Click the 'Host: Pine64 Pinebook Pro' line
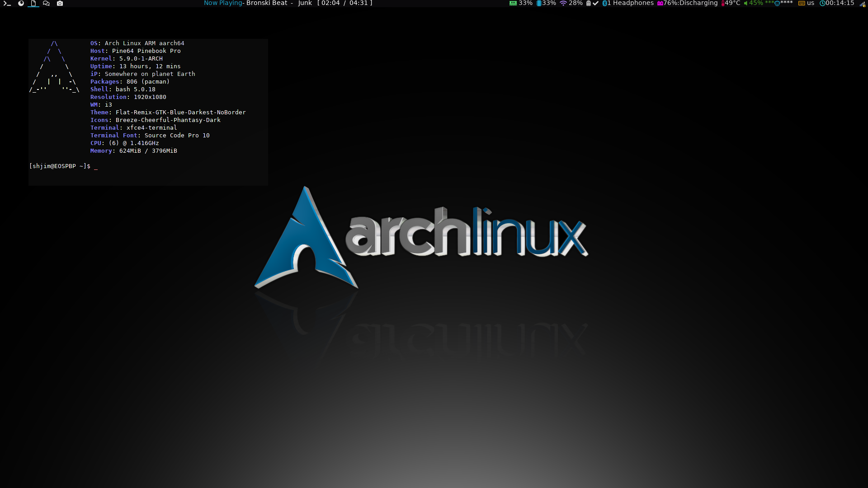 coord(136,51)
